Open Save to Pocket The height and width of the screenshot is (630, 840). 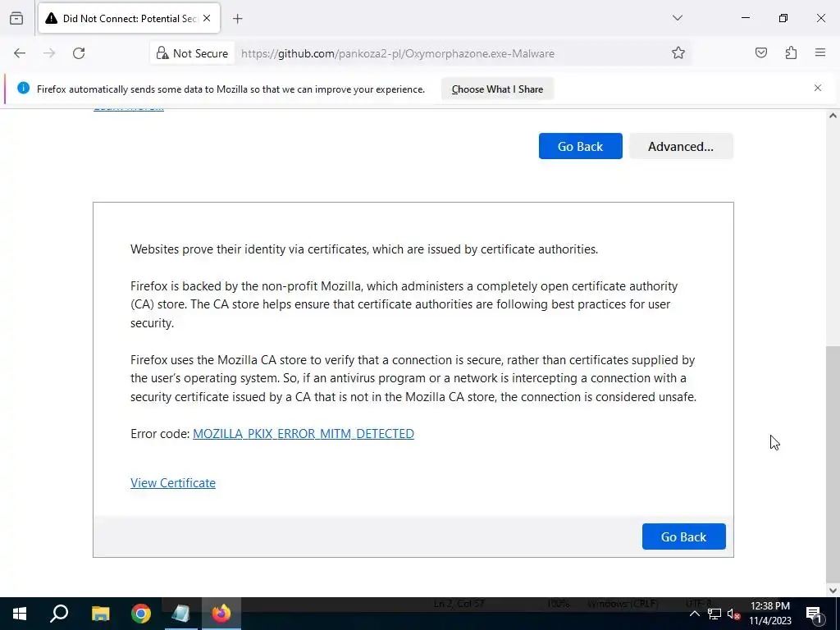(x=760, y=53)
